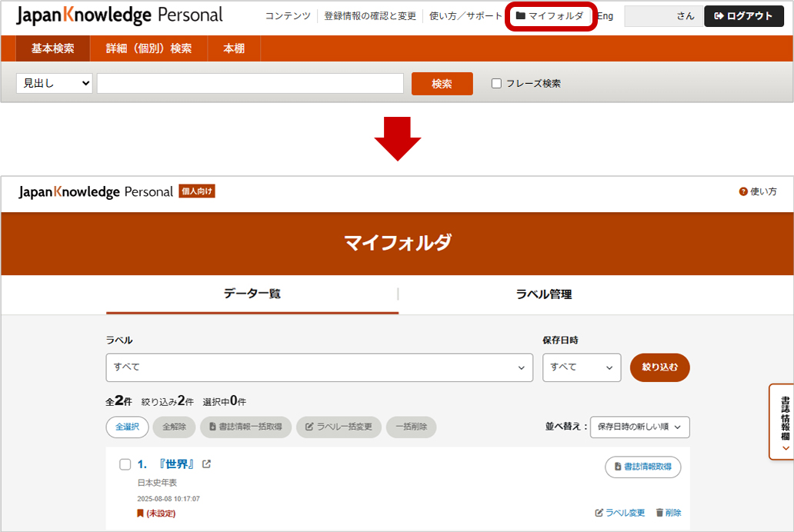The image size is (794, 532).
Task: Click inside the search input field
Action: pos(250,83)
